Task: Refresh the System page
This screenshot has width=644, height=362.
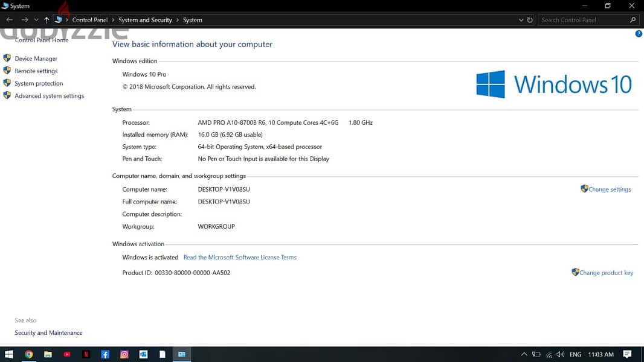Action: 530,20
